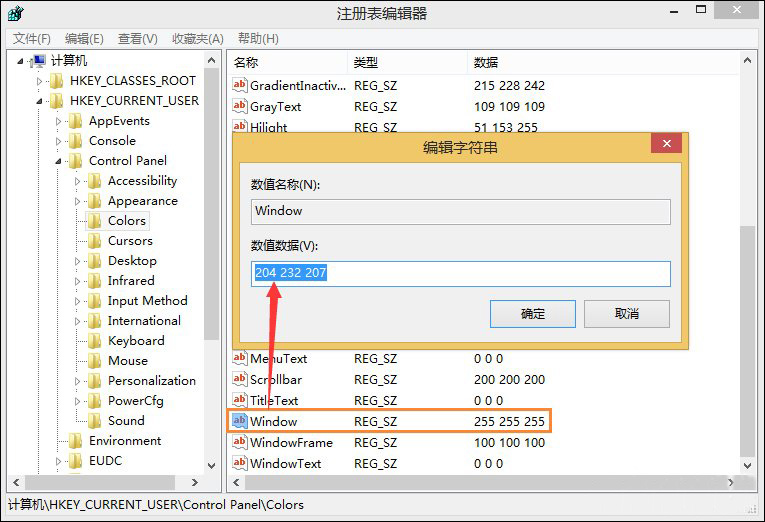
Task: Expand the Desktop node arrow
Action: click(78, 261)
